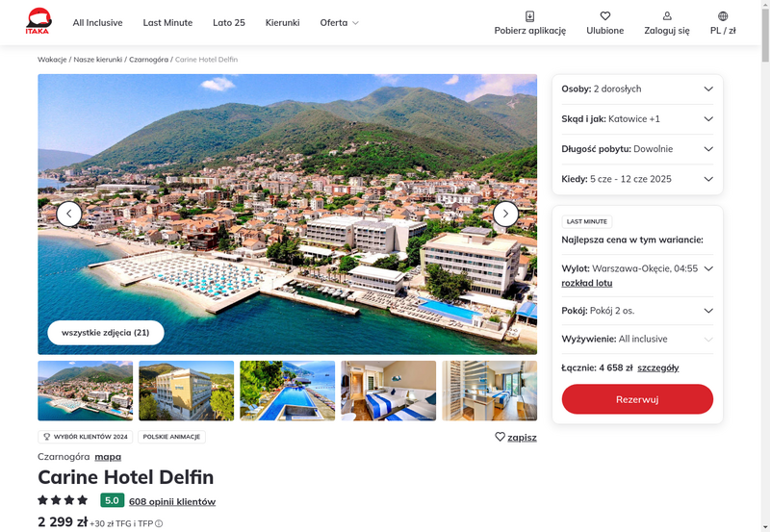Viewport: 770px width, 532px height.
Task: Expand the Skąd i jak: Katowice +1 dropdown
Action: 637,118
